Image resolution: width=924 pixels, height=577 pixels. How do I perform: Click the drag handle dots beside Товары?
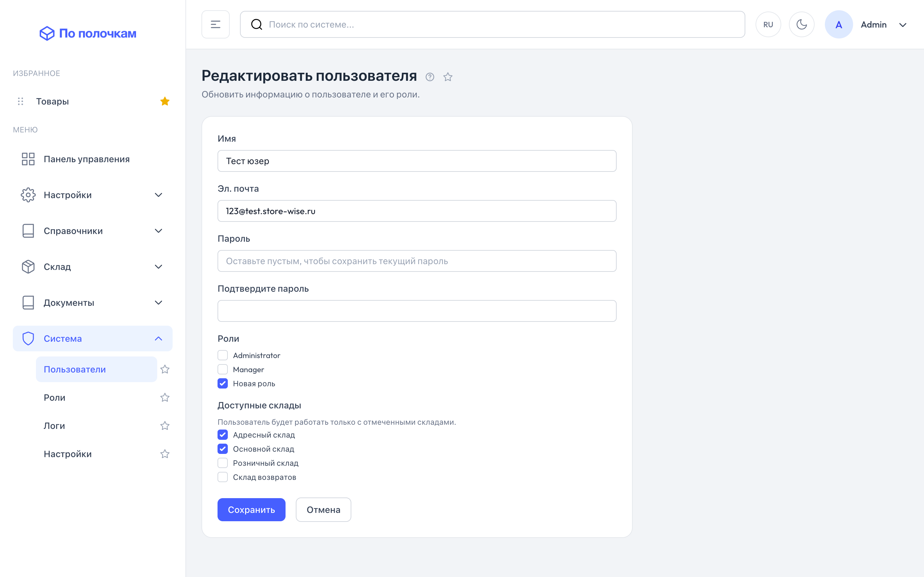pyautogui.click(x=21, y=101)
